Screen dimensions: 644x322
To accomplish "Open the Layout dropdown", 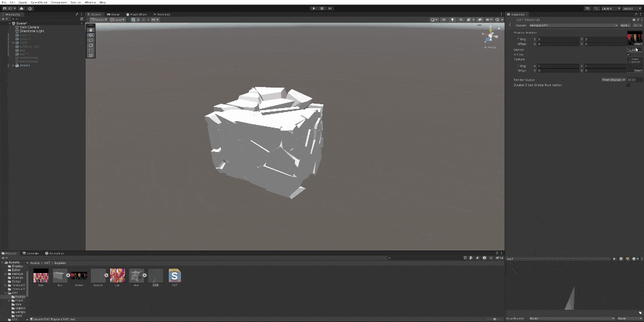I will pos(632,8).
